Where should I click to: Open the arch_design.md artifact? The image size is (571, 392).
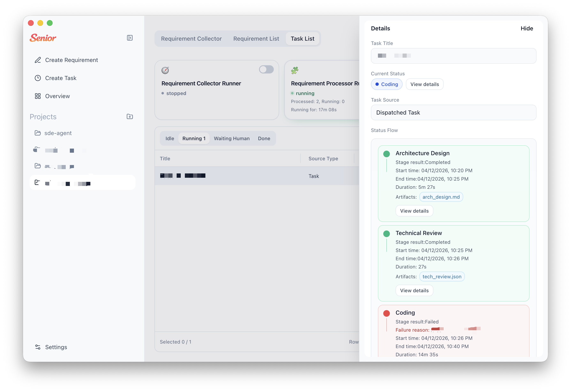pyautogui.click(x=441, y=197)
